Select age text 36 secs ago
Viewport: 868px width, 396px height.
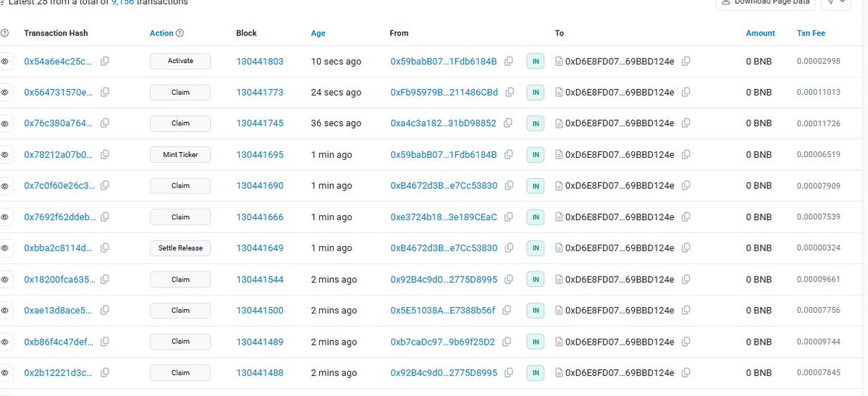click(x=336, y=124)
